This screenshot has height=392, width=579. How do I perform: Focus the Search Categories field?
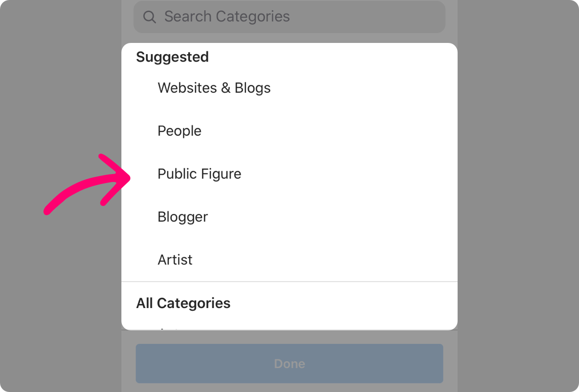coord(289,17)
